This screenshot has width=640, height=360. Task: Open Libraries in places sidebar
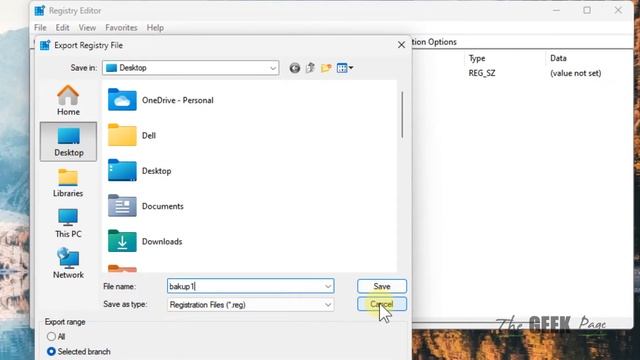pos(68,183)
